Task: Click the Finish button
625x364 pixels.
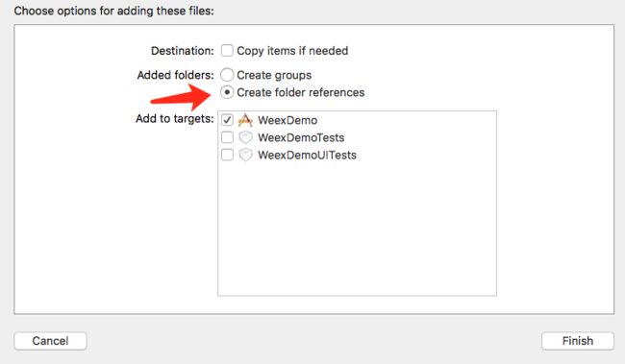Action: [578, 341]
